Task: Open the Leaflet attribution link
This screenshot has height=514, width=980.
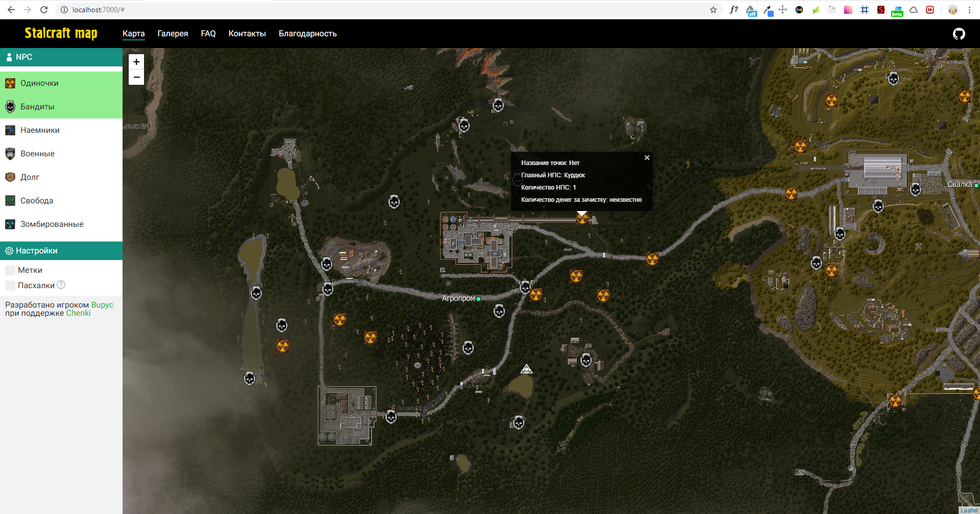Action: pyautogui.click(x=969, y=510)
